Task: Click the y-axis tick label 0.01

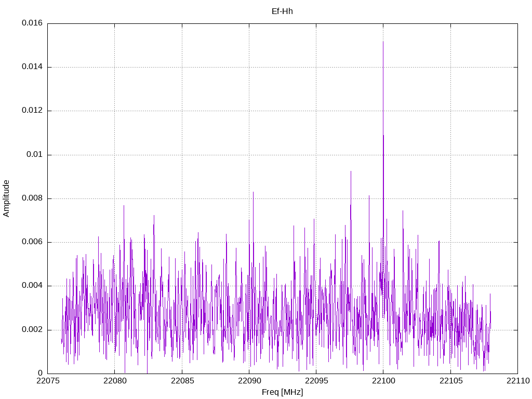Action: coord(35,155)
